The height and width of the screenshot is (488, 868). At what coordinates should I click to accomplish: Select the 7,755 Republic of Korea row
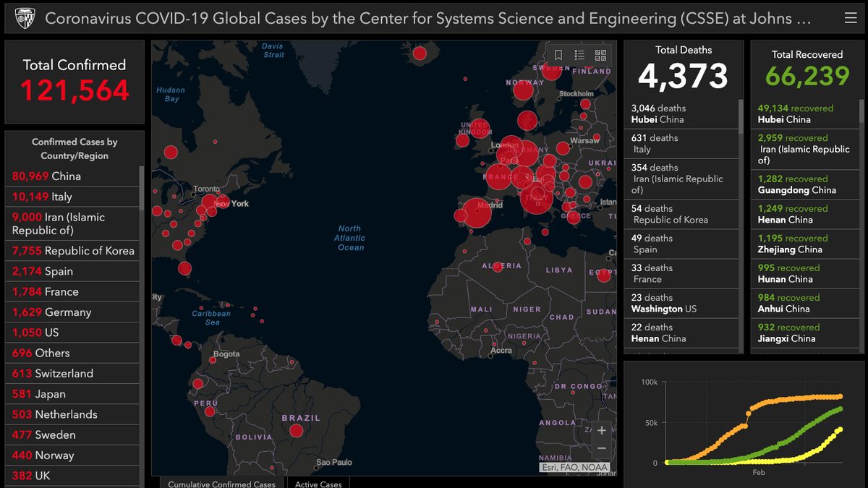coord(72,251)
